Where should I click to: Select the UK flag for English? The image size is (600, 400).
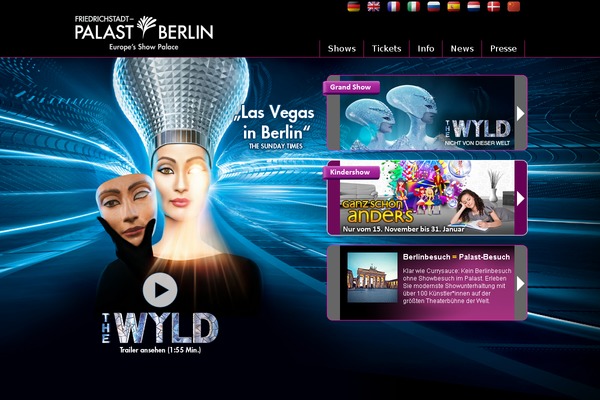pos(373,7)
